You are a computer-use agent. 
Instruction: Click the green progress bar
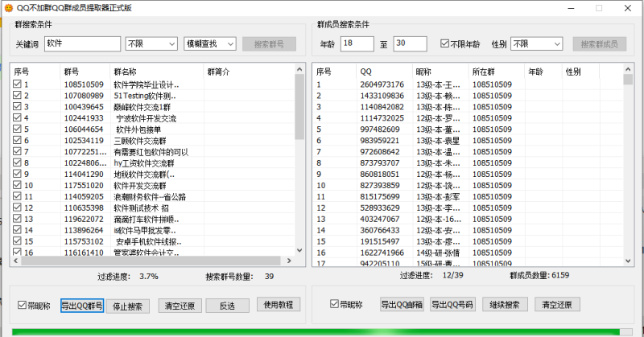pos(314,331)
